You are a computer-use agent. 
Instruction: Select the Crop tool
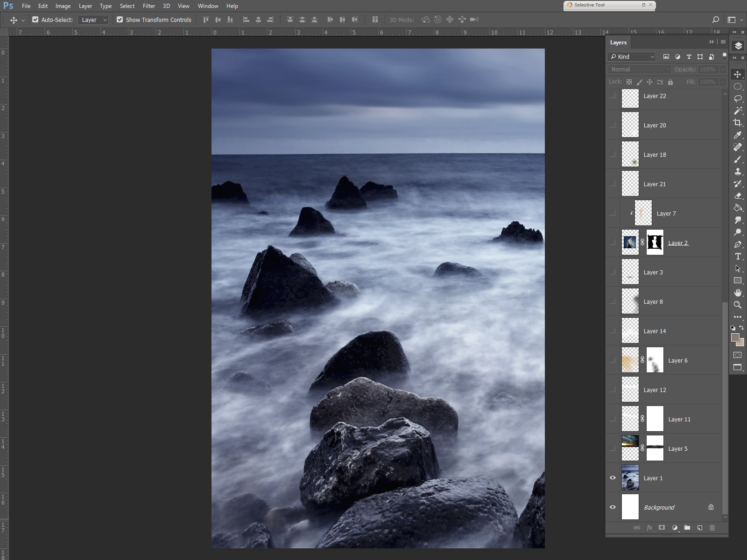[x=738, y=123]
